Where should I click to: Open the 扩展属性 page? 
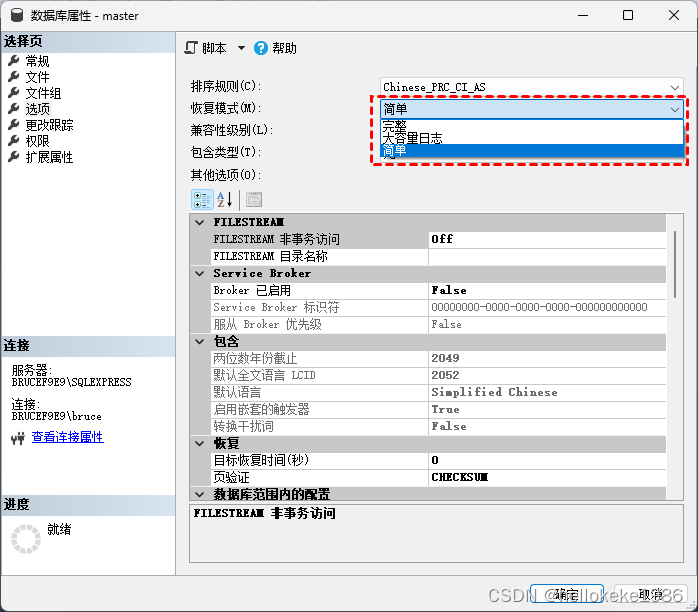(x=49, y=157)
